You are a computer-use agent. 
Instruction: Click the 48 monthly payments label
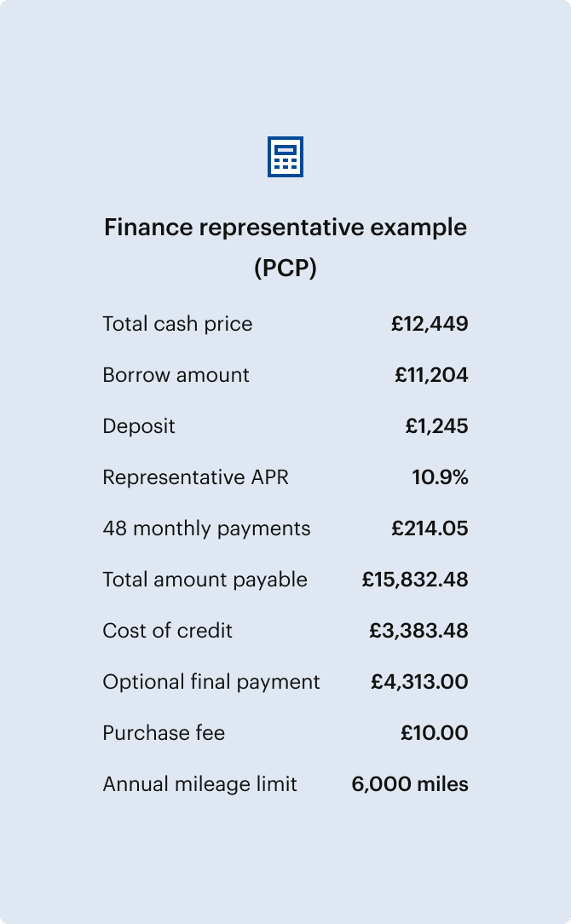206,528
